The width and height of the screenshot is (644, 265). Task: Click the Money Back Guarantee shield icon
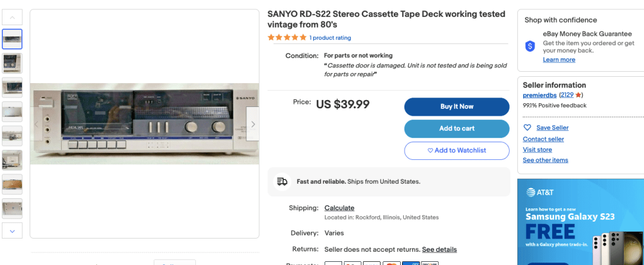[x=530, y=46]
